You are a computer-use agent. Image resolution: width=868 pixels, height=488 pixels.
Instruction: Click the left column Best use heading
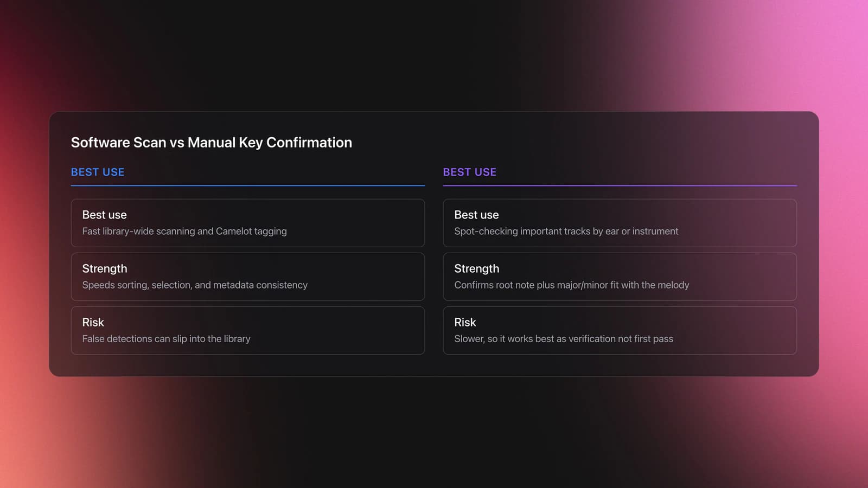tap(105, 215)
